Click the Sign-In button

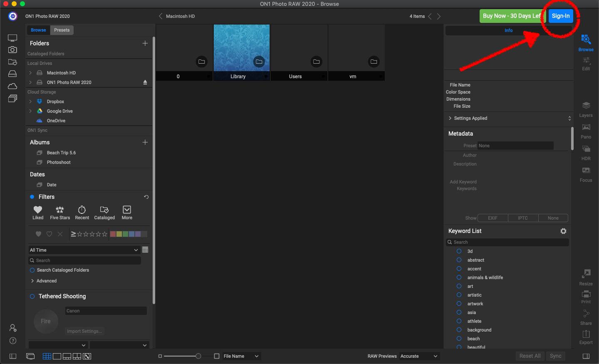(560, 16)
